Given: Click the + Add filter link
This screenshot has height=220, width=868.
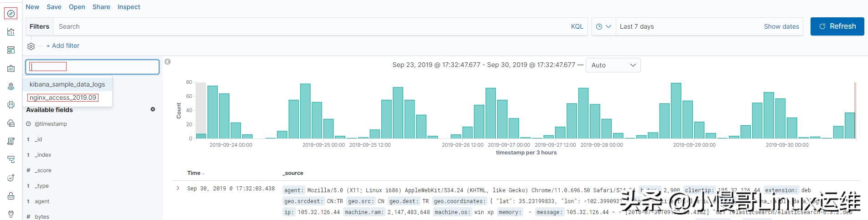Looking at the screenshot, I should coord(63,46).
